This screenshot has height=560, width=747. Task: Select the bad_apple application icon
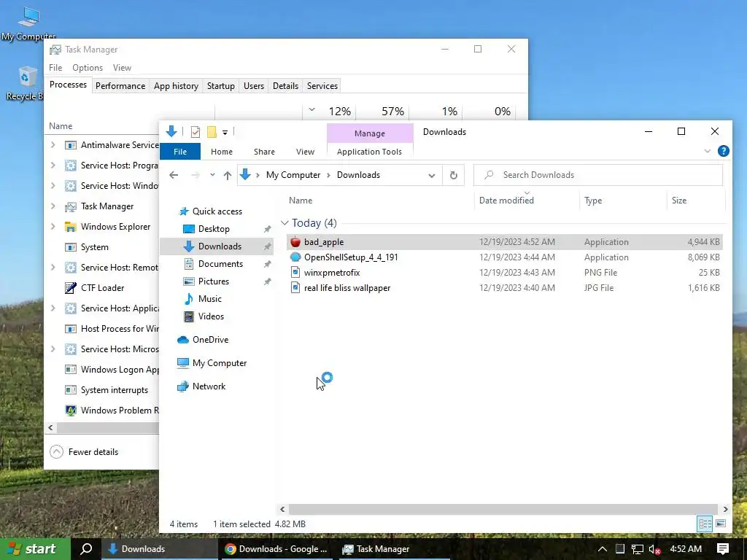295,242
